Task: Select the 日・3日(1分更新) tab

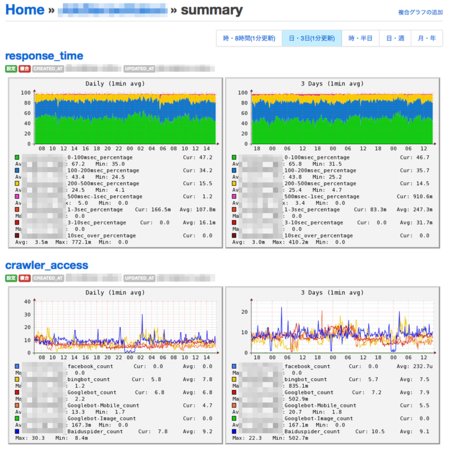Action: (312, 38)
